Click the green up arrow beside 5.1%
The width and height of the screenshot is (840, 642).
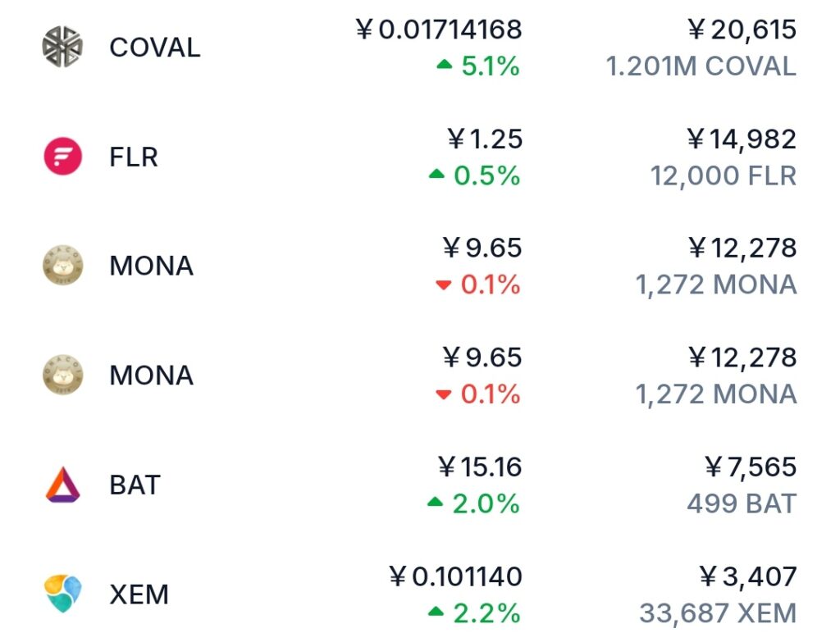(445, 66)
